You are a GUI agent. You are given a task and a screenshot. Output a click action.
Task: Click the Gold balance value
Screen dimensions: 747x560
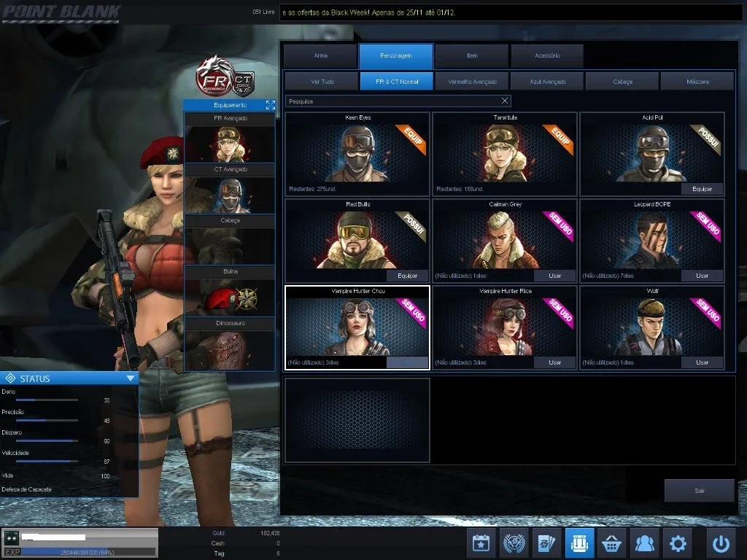[270, 533]
